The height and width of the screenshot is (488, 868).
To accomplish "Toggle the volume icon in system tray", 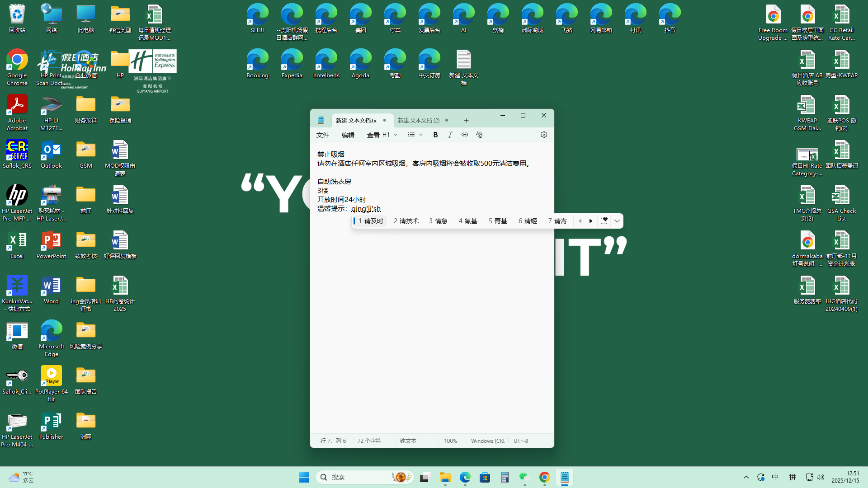I will tap(821, 477).
